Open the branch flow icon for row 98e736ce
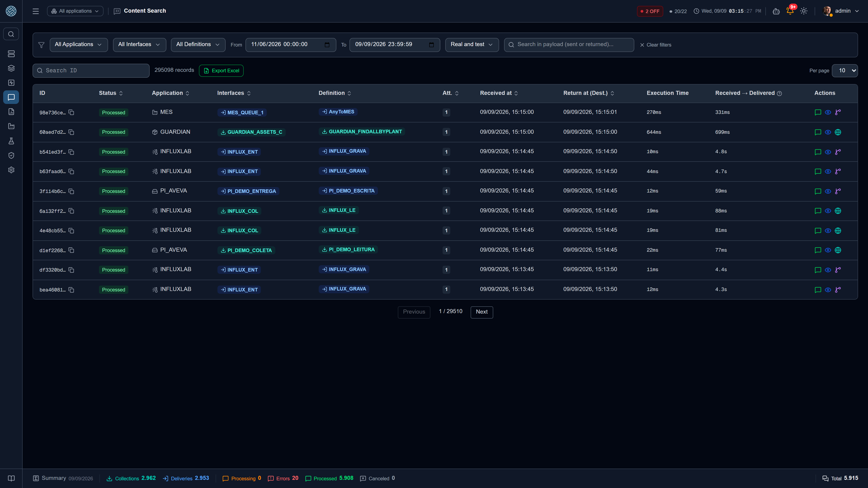Screen dimensions: 868x488 coord(838,113)
